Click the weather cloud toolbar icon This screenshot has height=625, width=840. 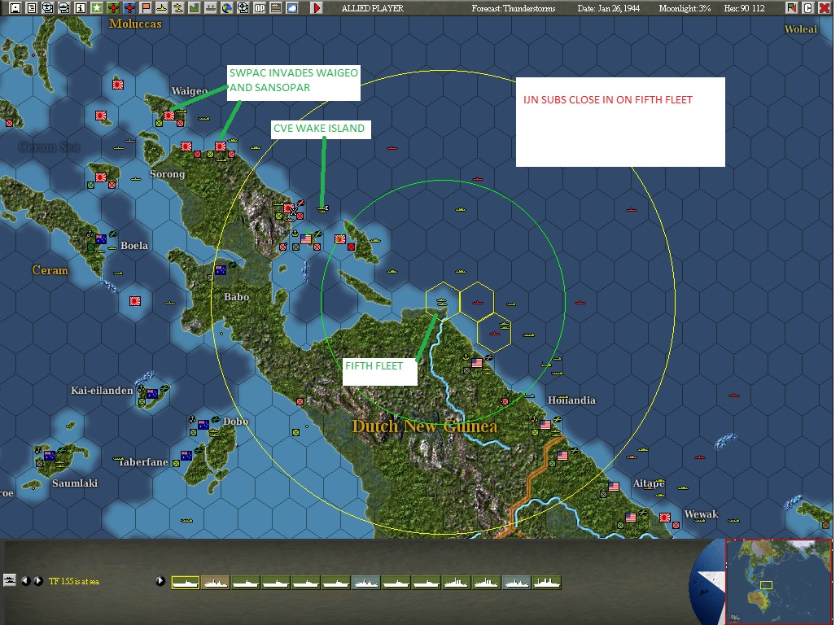point(291,8)
